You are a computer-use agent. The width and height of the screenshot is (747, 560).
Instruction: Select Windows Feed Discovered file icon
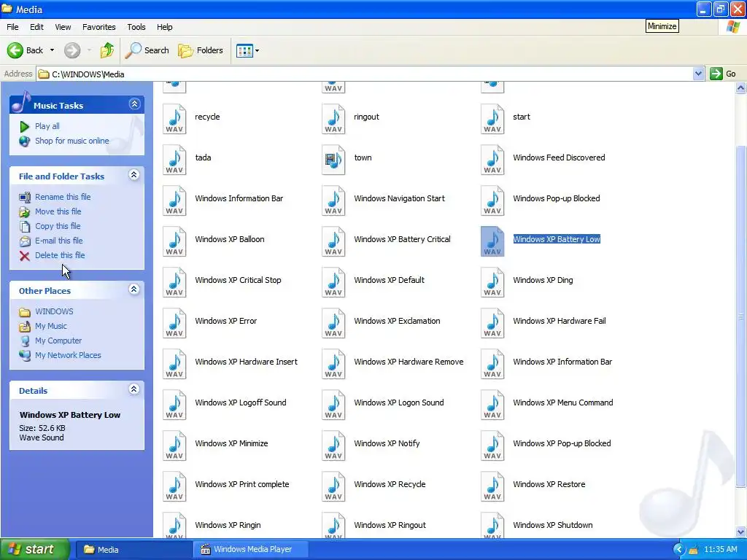pyautogui.click(x=492, y=160)
